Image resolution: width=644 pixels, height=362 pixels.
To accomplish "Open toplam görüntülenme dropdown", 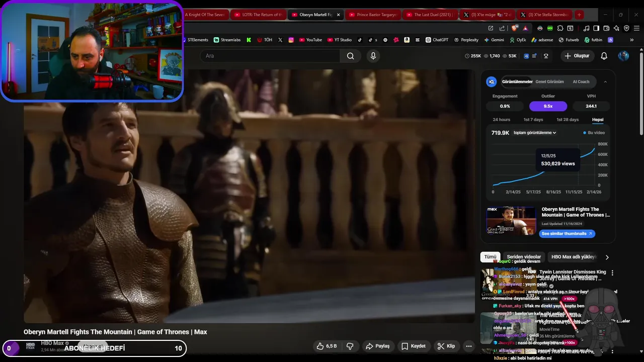I will click(535, 133).
